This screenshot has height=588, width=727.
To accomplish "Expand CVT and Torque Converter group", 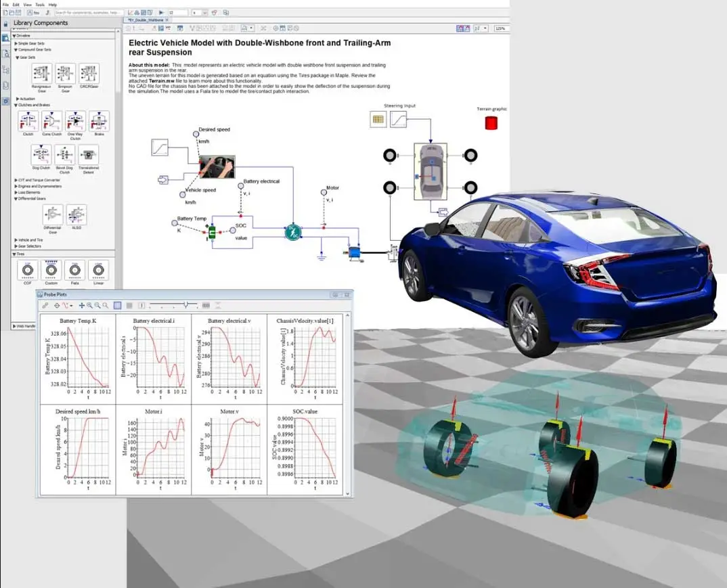I will pyautogui.click(x=16, y=180).
